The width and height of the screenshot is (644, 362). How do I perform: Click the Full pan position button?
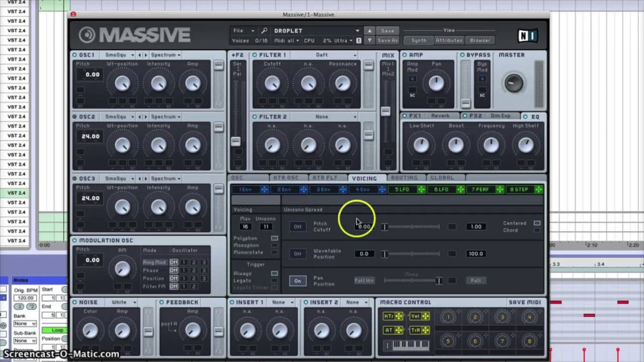(x=476, y=281)
